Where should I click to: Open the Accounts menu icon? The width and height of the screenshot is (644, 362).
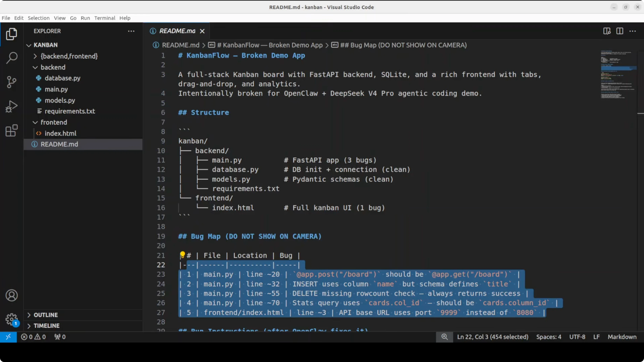[x=12, y=295]
